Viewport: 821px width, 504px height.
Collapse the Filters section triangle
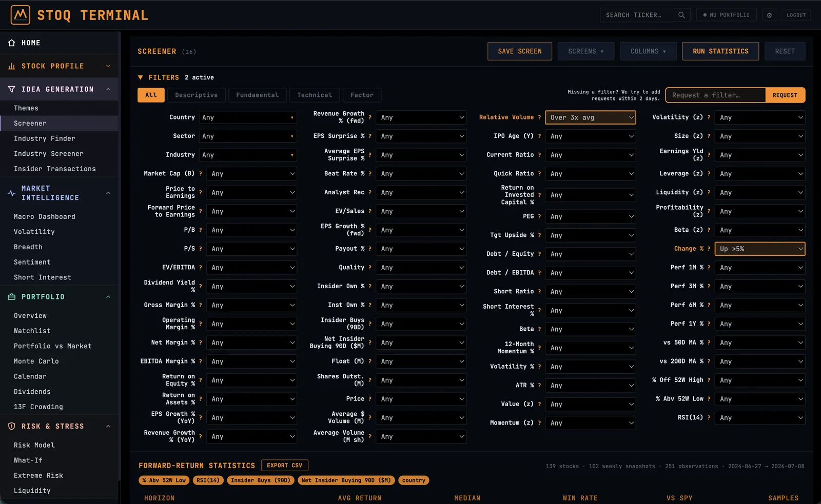point(141,77)
